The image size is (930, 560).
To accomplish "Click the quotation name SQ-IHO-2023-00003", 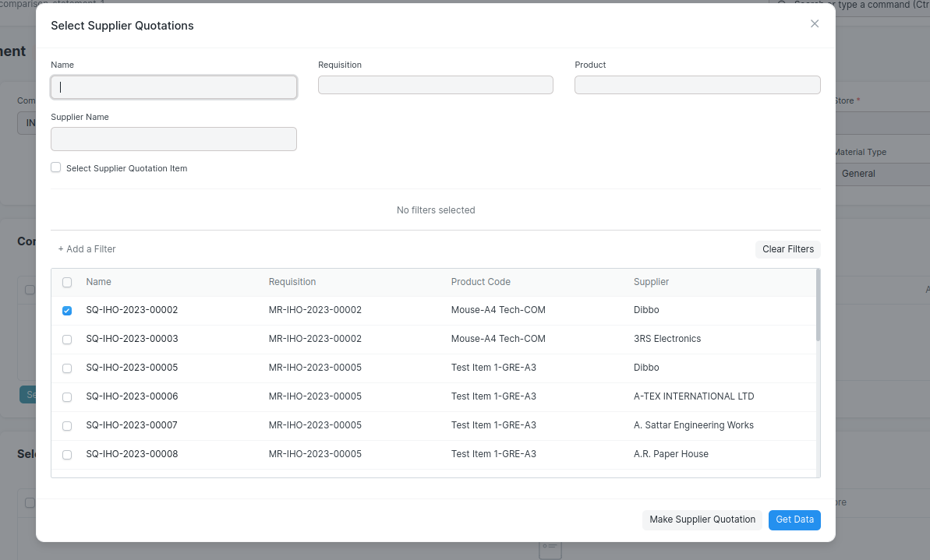I will pyautogui.click(x=132, y=339).
